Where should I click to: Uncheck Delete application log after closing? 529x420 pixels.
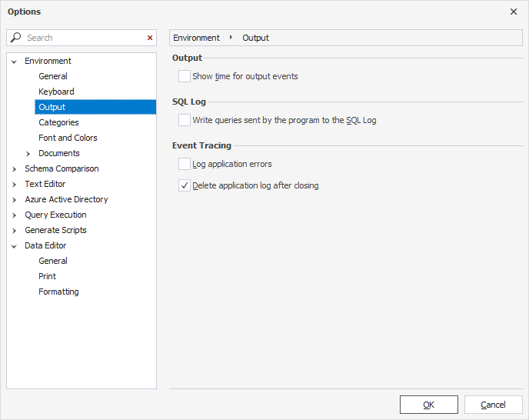[x=185, y=185]
